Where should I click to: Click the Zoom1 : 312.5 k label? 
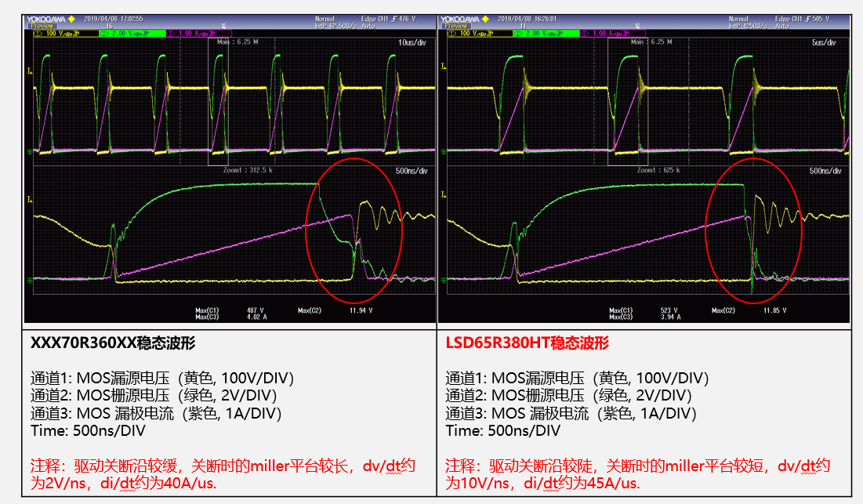click(248, 170)
